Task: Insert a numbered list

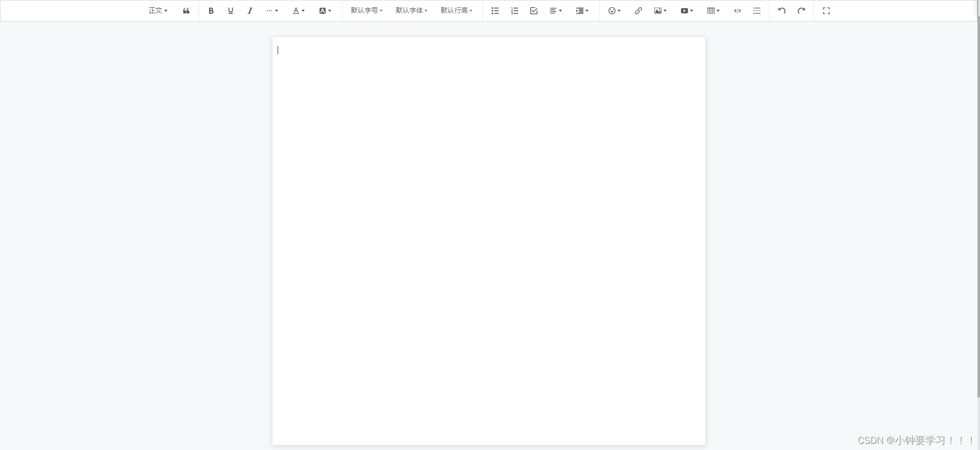Action: pyautogui.click(x=514, y=11)
